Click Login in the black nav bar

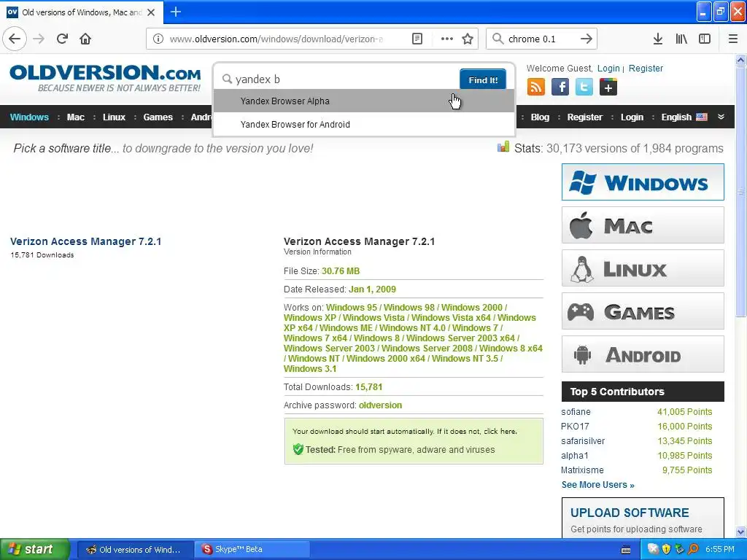pos(632,117)
